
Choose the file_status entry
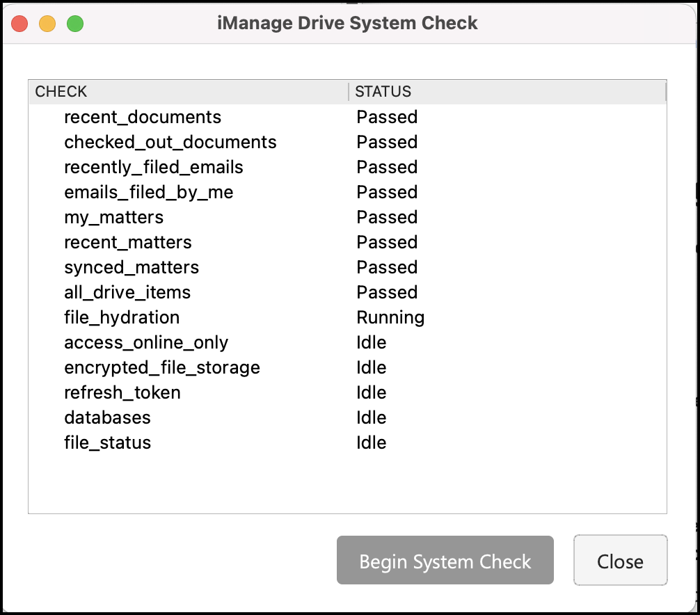[x=108, y=443]
